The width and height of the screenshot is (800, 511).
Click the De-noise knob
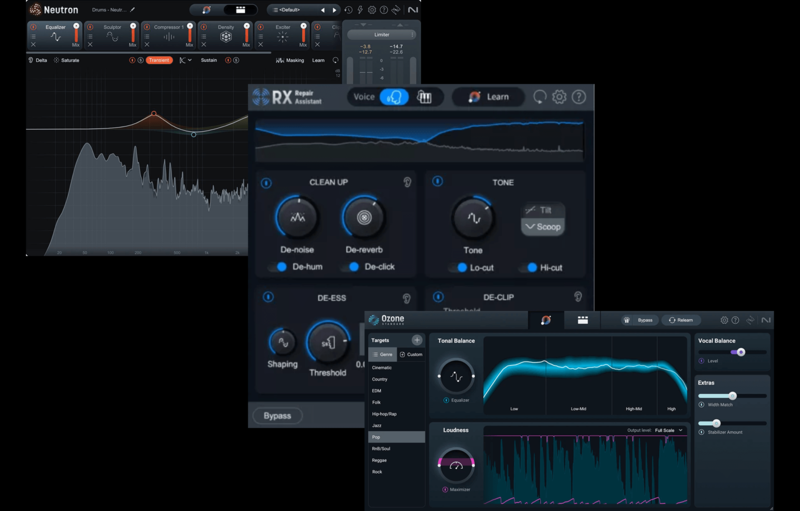pyautogui.click(x=297, y=217)
